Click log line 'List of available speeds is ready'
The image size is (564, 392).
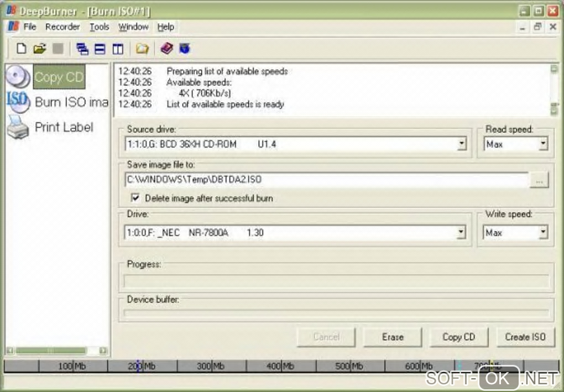225,104
